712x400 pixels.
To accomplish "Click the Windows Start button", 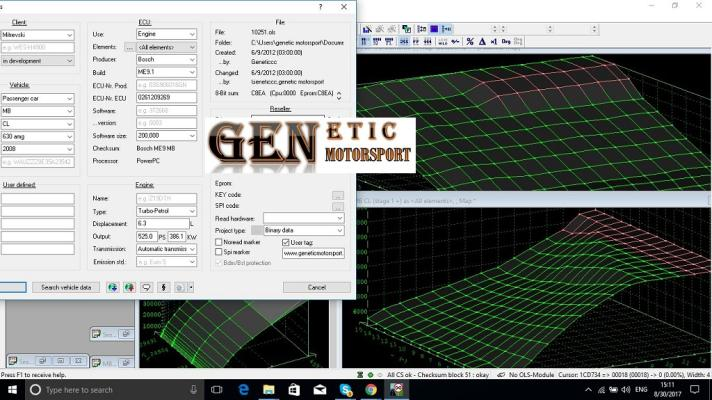I will [x=11, y=389].
